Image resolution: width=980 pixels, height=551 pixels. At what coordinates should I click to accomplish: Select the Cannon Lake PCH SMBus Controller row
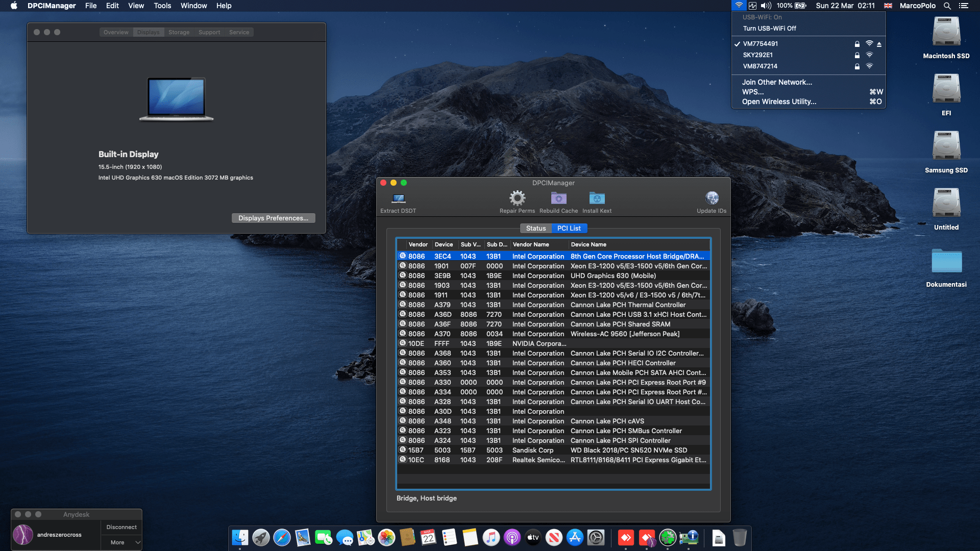(x=553, y=431)
